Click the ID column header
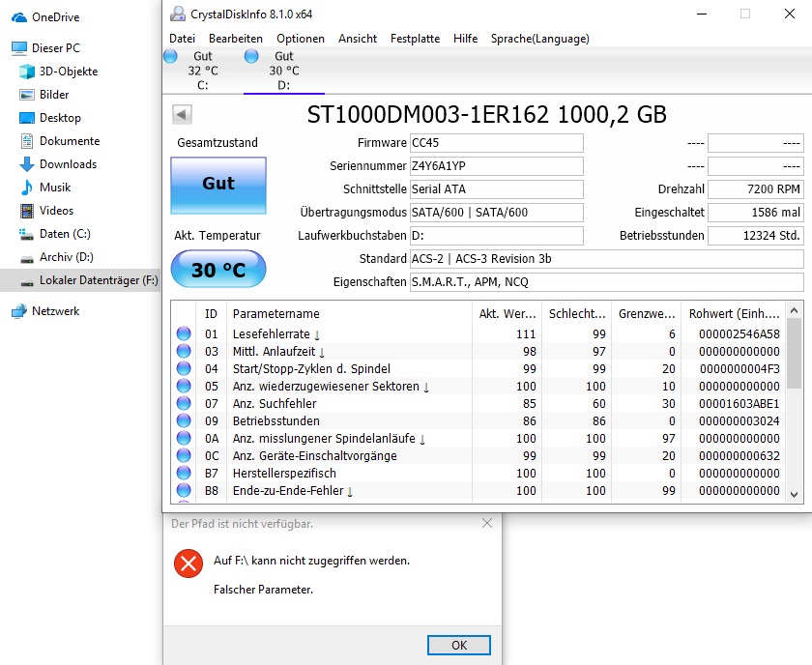The image size is (812, 665). (212, 313)
